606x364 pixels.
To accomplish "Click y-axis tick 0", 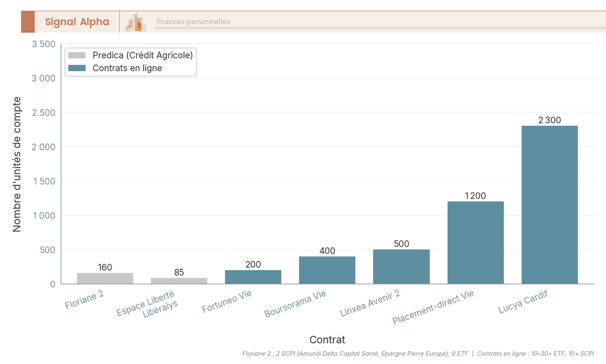I will (x=53, y=284).
